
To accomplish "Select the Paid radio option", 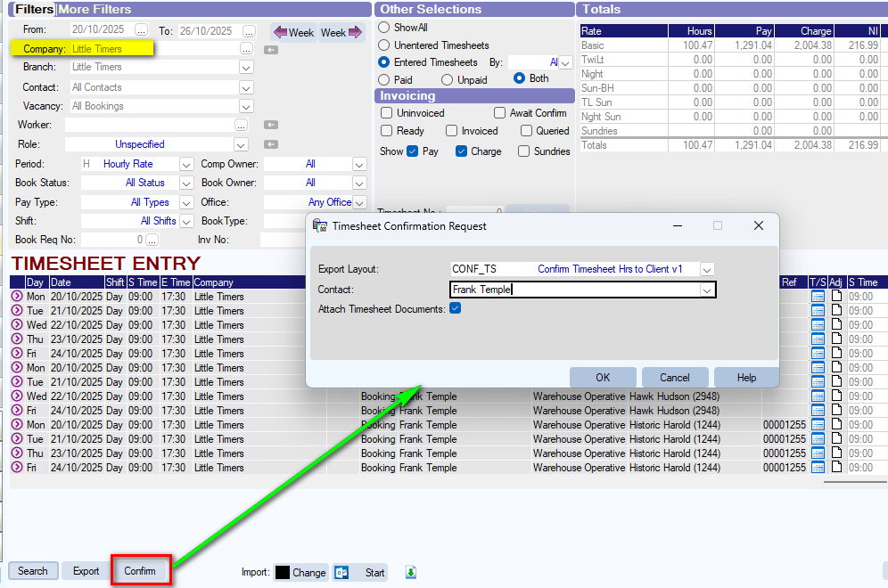I will tap(384, 80).
